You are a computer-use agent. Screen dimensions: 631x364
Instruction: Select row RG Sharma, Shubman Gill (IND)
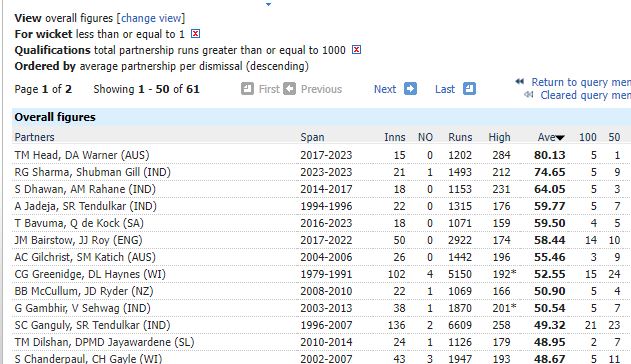322,172
